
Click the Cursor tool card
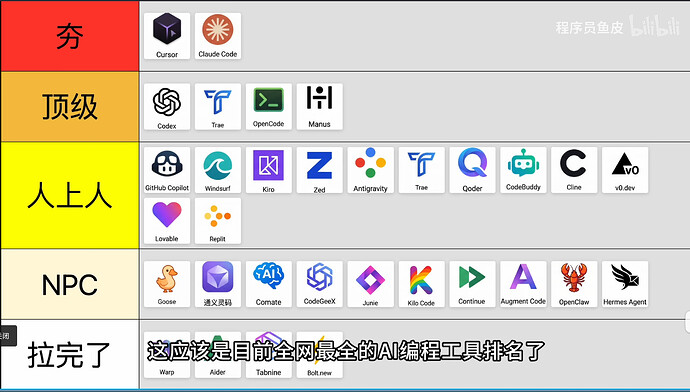(x=167, y=36)
